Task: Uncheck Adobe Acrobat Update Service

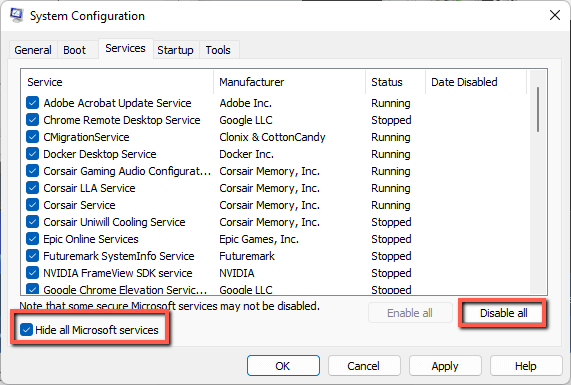Action: [32, 103]
